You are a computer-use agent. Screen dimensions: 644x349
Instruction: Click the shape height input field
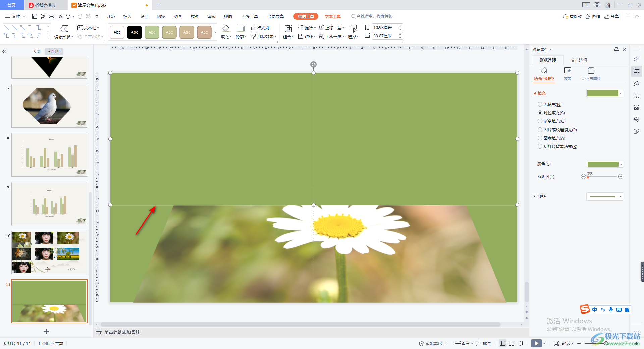(x=385, y=27)
